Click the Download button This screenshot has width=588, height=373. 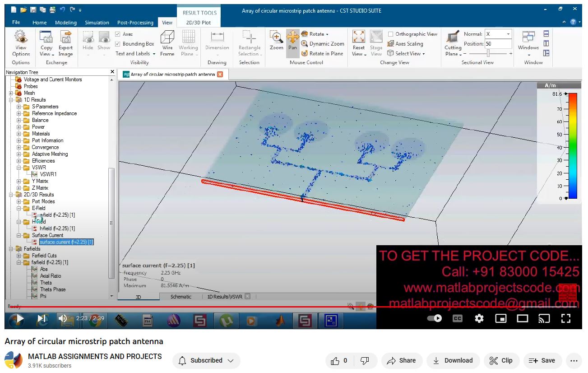point(453,360)
